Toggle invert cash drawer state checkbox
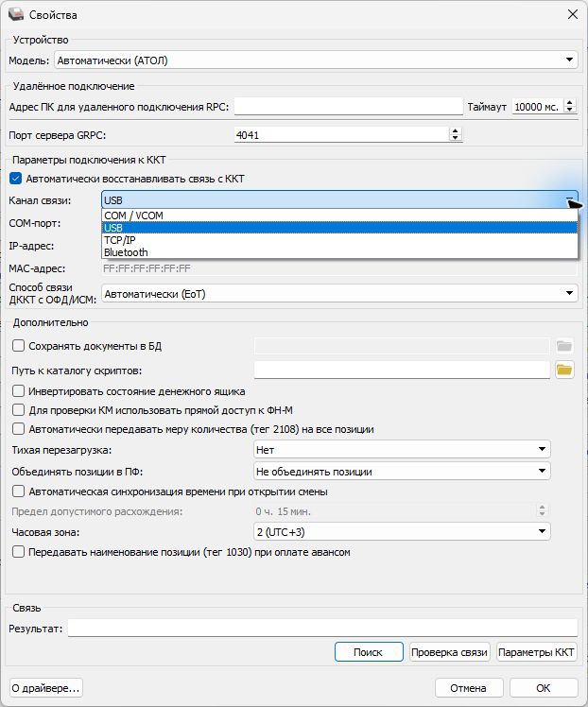Viewport: 588px width, 707px height. pyautogui.click(x=19, y=391)
